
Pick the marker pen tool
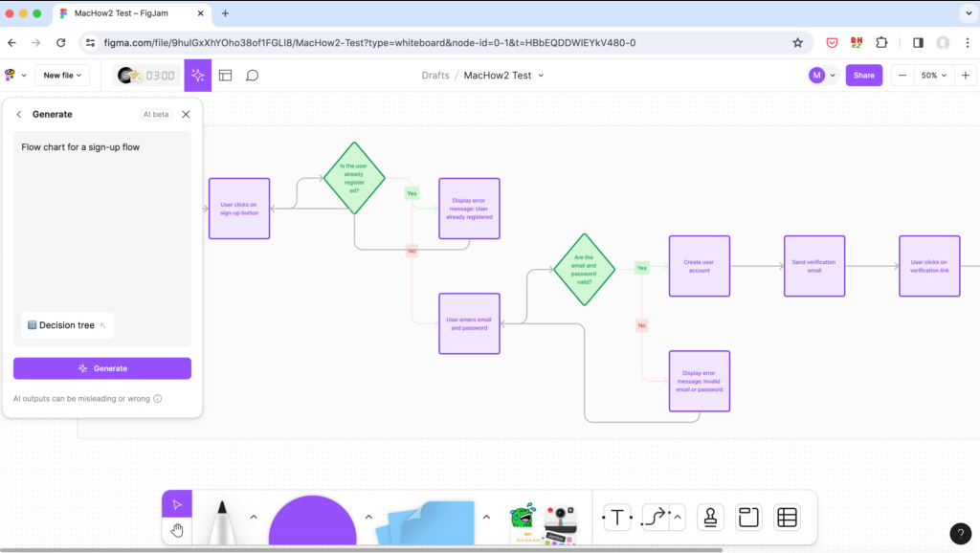point(222,521)
